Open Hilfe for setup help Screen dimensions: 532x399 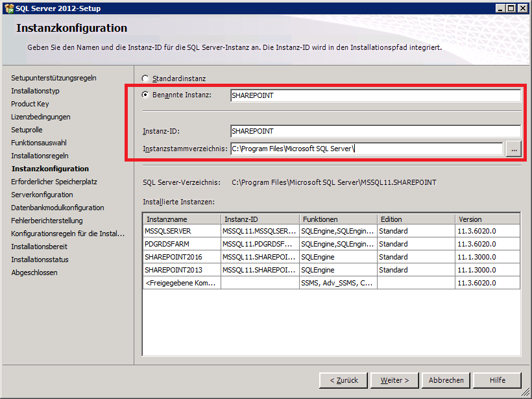(x=497, y=380)
